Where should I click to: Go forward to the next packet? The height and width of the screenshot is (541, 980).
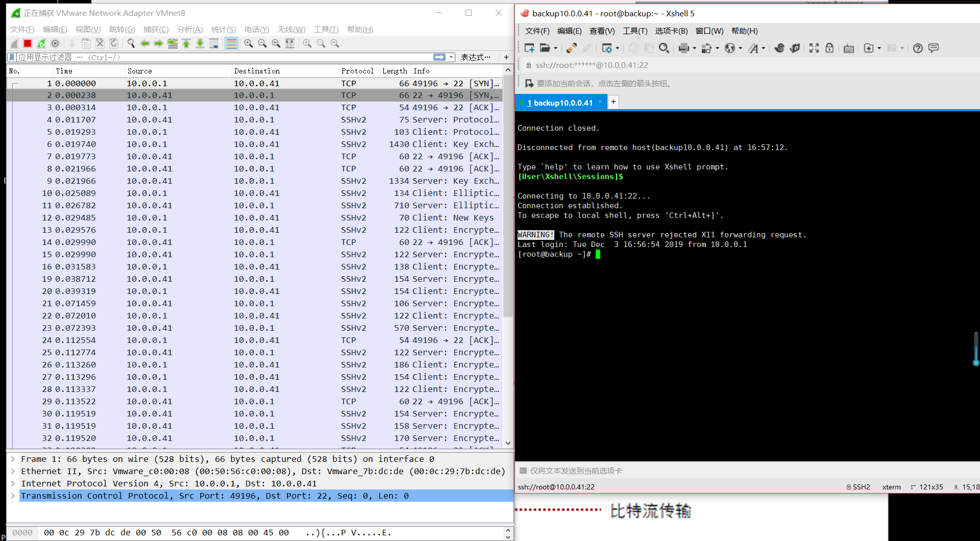coord(159,43)
